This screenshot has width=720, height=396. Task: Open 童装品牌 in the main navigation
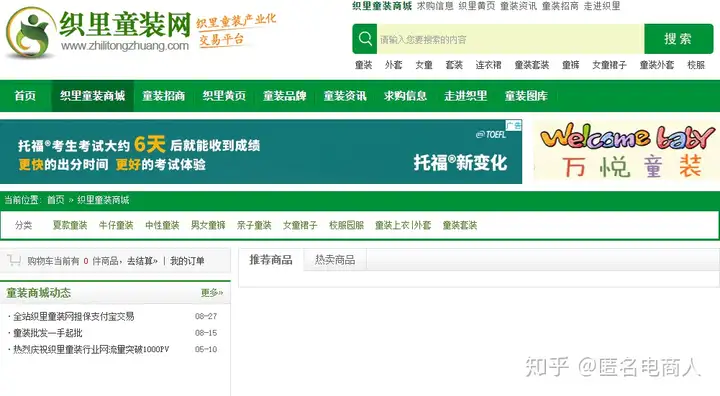(285, 96)
